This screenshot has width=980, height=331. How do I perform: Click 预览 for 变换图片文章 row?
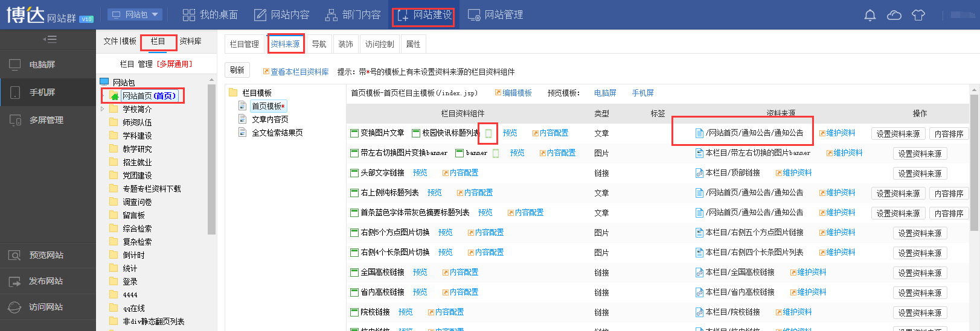coord(510,133)
